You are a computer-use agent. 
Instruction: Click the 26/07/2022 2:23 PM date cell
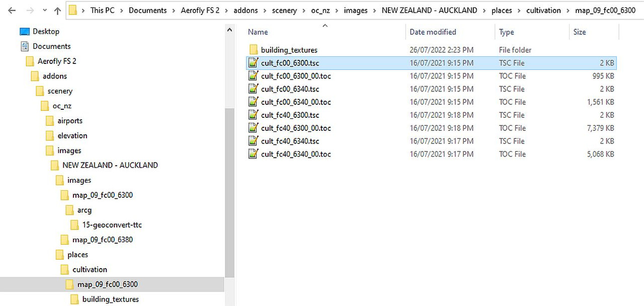[x=441, y=50]
